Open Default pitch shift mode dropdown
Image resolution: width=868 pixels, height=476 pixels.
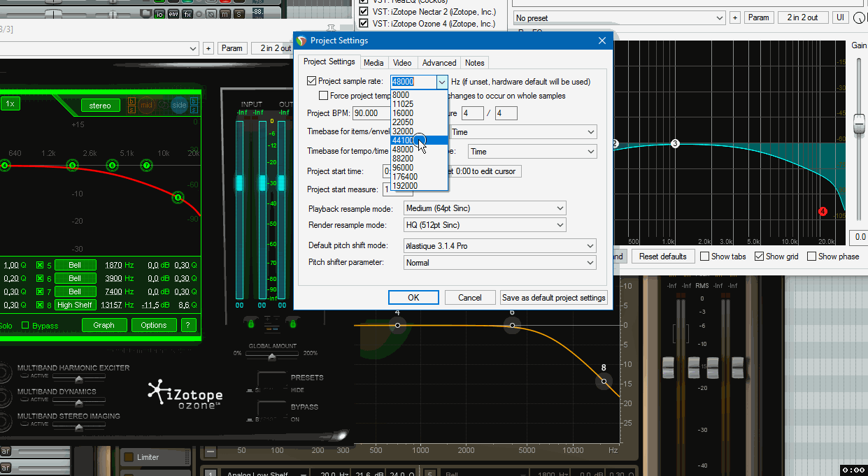point(500,246)
